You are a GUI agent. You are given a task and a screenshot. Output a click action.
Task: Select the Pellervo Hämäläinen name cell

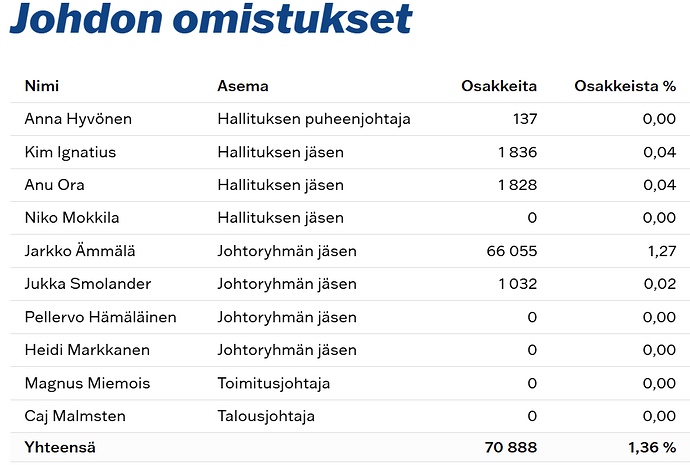101,317
